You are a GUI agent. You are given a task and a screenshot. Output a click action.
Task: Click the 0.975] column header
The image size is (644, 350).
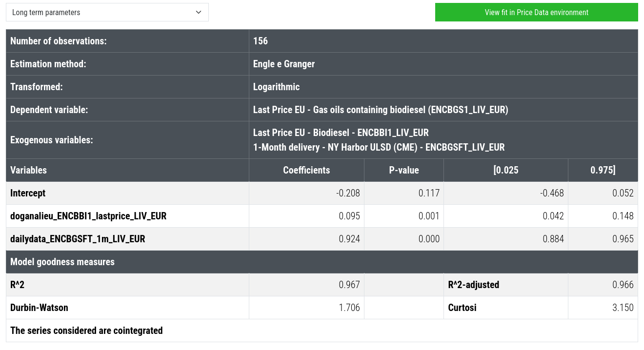tap(603, 170)
